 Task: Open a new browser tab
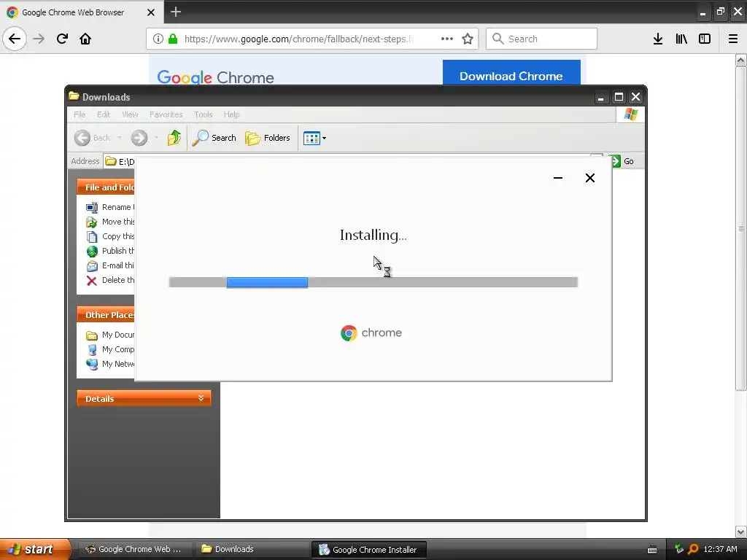pyautogui.click(x=176, y=12)
